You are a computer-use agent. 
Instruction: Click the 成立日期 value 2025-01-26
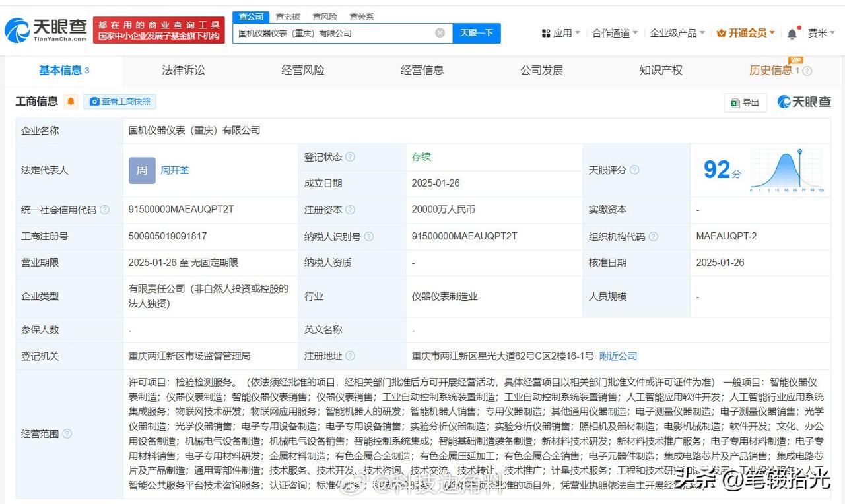coord(436,183)
